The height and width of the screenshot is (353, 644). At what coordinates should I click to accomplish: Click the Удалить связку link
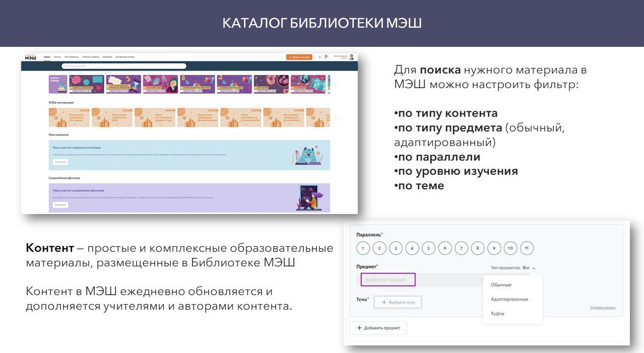[x=603, y=308]
